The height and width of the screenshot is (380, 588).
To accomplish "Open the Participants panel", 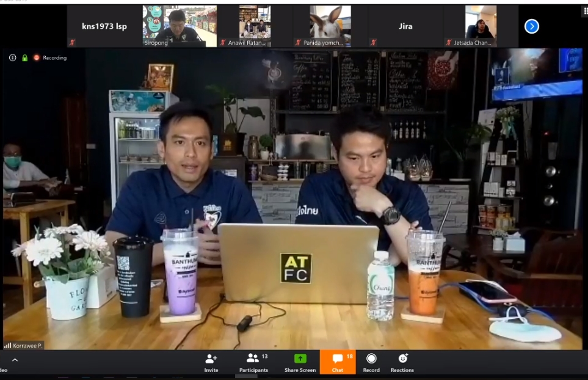I will [253, 359].
